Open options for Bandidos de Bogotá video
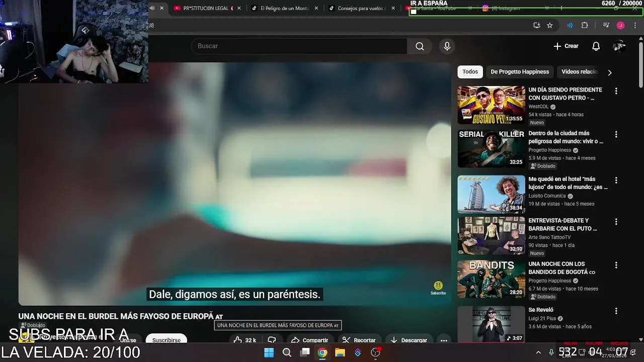Image resolution: width=644 pixels, height=362 pixels. tap(616, 265)
